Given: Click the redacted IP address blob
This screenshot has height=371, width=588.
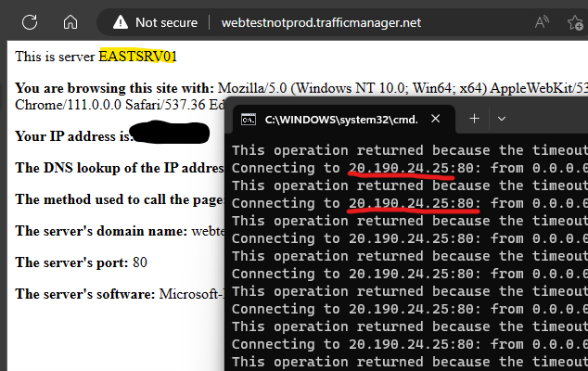Looking at the screenshot, I should 171,133.
